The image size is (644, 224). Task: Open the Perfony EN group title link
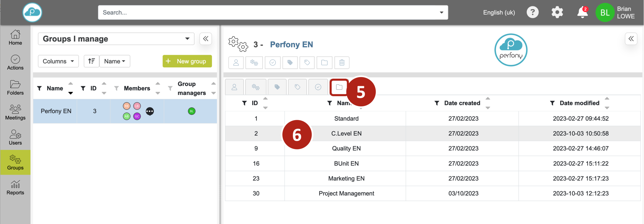[x=291, y=44]
